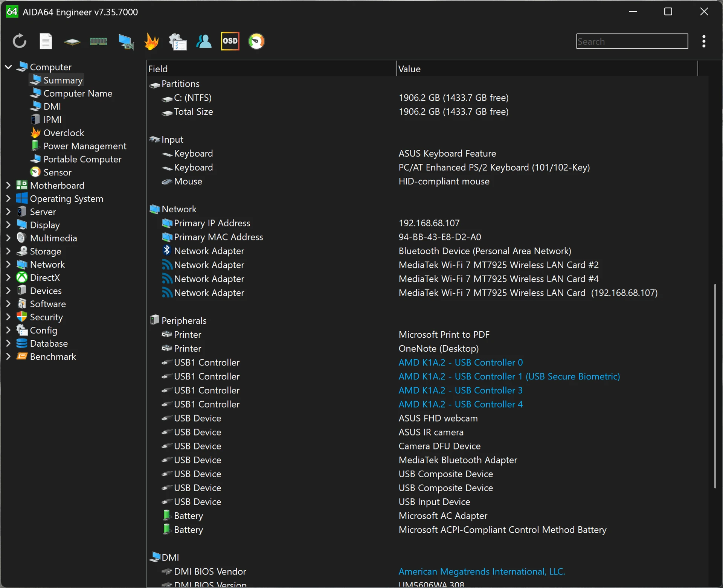Open the Overclock page
The height and width of the screenshot is (588, 723).
(x=57, y=133)
